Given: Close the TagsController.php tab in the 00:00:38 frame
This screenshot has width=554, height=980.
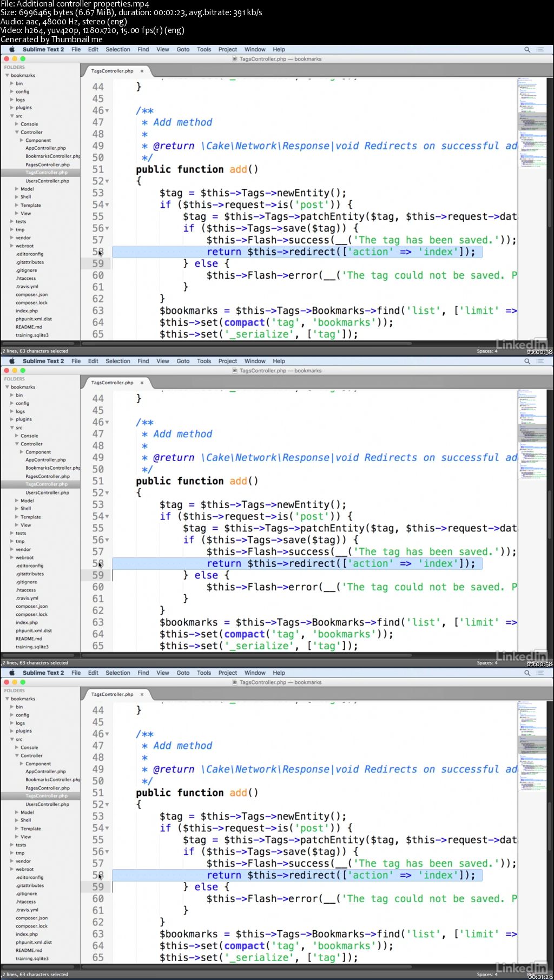Looking at the screenshot, I should [x=142, y=71].
